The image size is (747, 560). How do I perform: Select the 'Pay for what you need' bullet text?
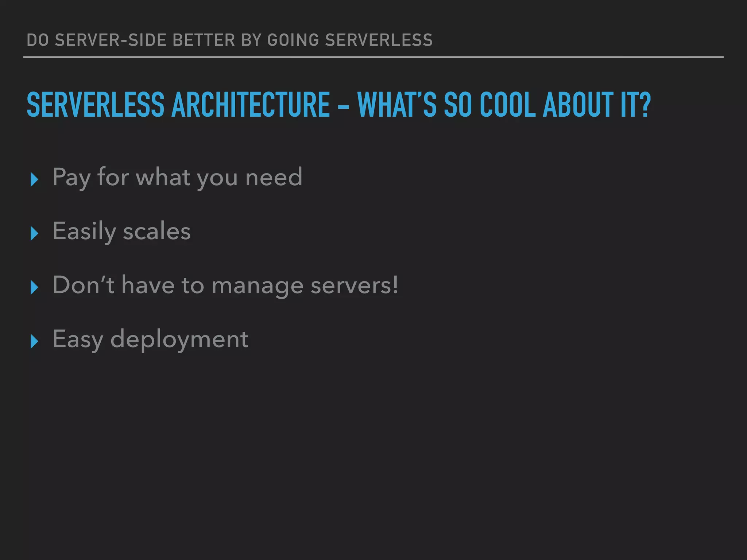pos(177,178)
